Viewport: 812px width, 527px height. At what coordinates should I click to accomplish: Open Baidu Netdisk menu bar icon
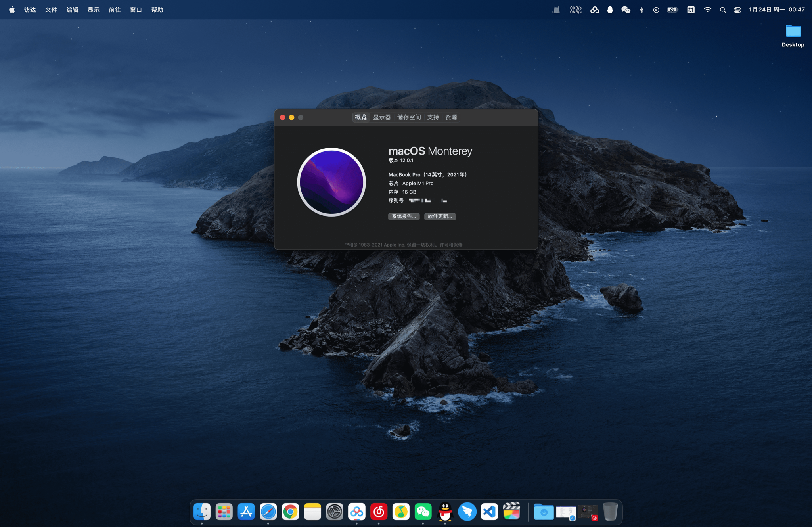(595, 10)
